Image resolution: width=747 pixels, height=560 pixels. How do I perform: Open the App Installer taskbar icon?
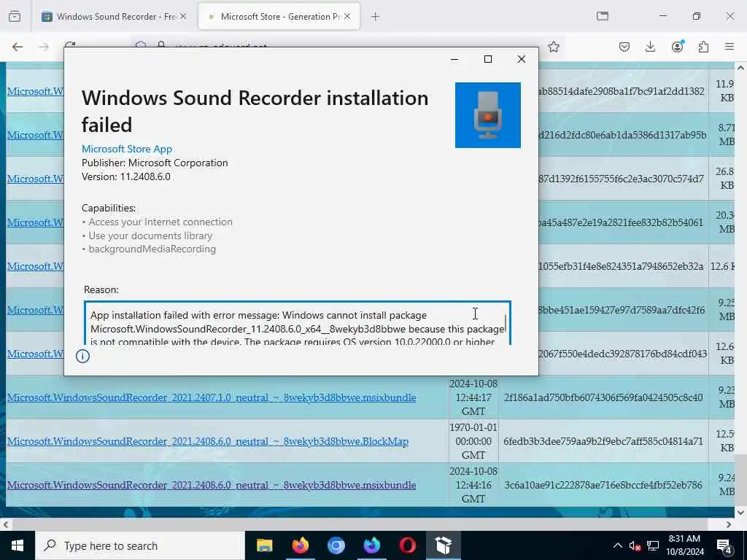[x=443, y=545]
